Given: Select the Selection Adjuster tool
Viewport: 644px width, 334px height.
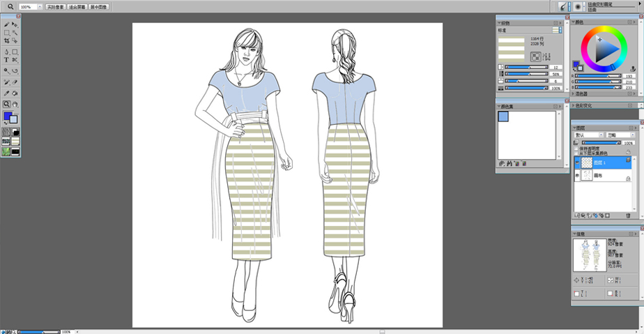Looking at the screenshot, I should point(15,40).
